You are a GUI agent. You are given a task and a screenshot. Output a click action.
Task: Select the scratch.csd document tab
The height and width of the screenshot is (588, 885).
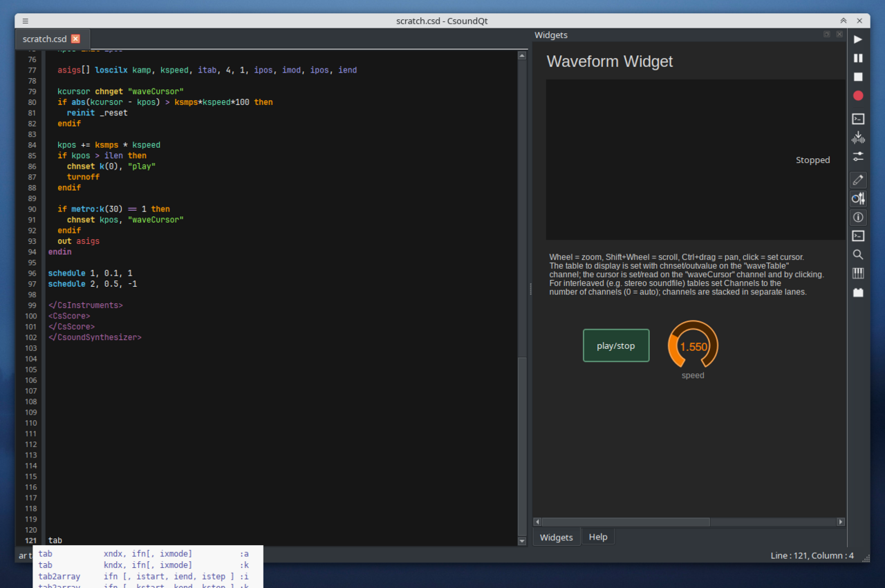pos(52,39)
